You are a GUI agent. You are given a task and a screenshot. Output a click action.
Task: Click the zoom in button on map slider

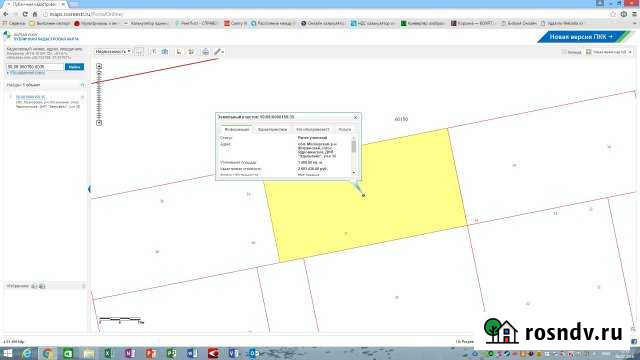click(99, 66)
